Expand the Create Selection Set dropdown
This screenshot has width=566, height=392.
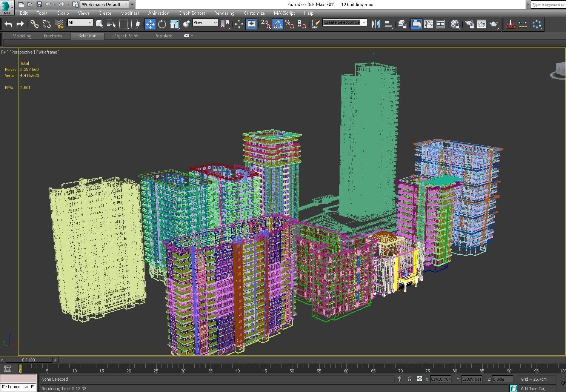pyautogui.click(x=364, y=22)
